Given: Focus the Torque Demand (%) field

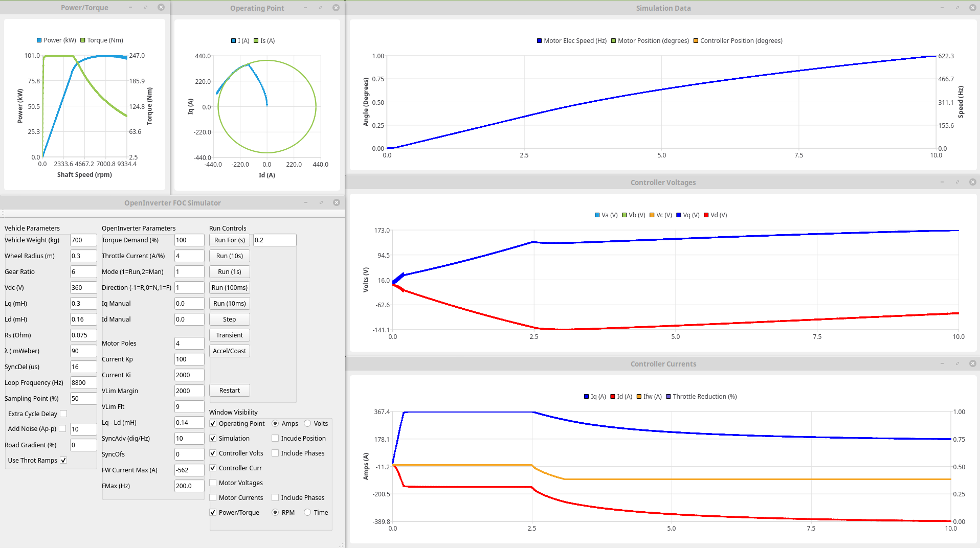Looking at the screenshot, I should 189,240.
